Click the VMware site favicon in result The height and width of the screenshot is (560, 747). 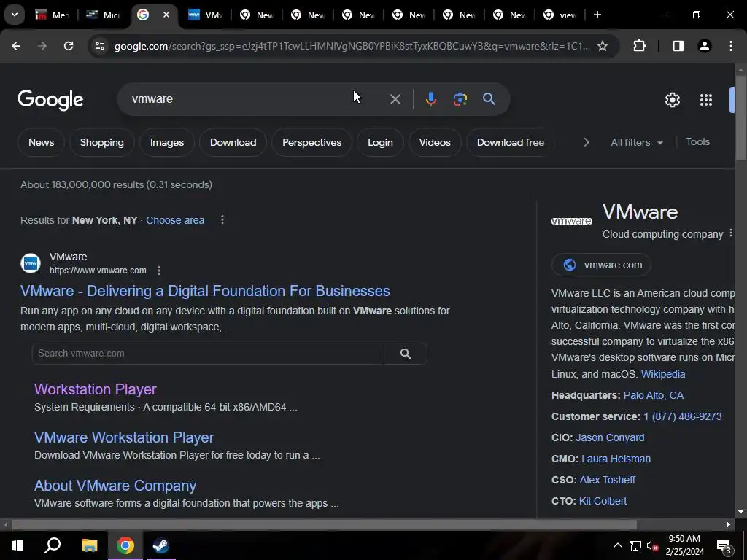pyautogui.click(x=31, y=262)
